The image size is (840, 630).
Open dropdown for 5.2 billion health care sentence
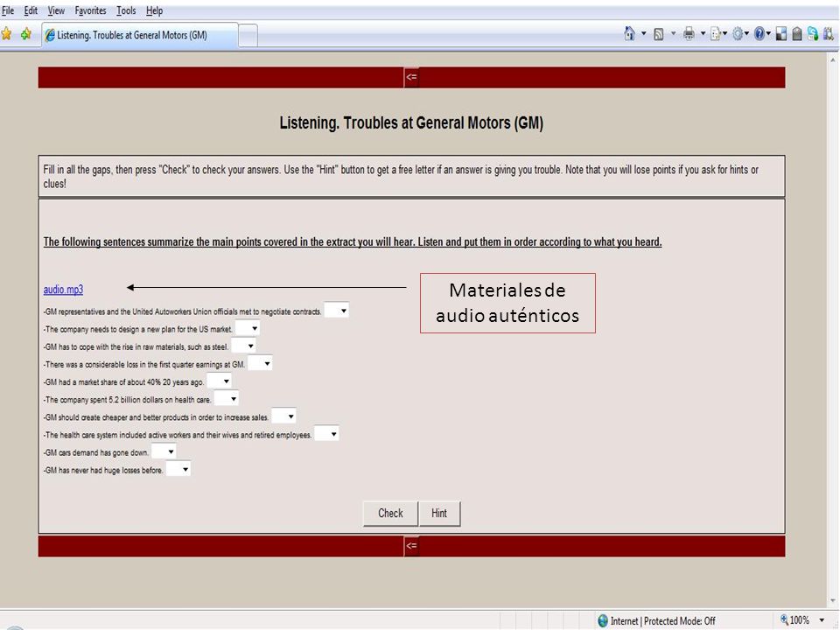(x=226, y=399)
